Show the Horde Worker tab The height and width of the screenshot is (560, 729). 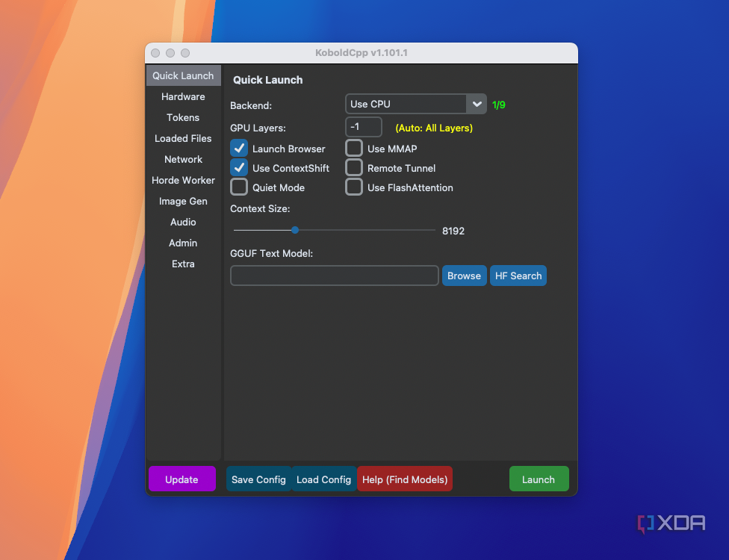coord(183,180)
